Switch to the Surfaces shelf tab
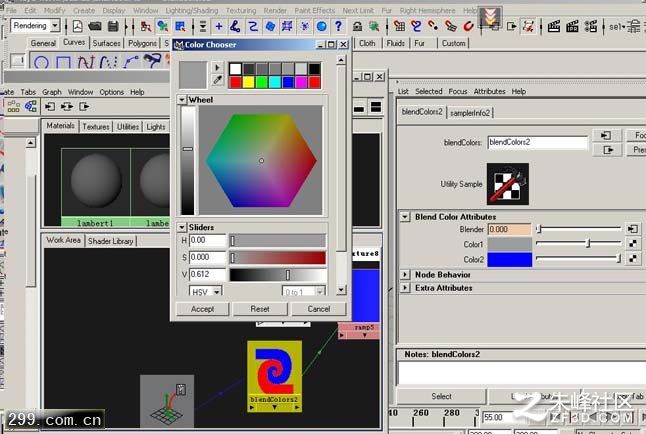This screenshot has width=646, height=434. point(106,43)
